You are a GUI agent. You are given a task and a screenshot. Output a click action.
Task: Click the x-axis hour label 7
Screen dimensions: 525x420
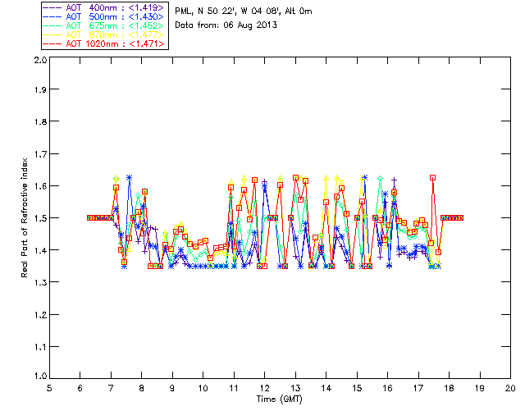point(111,388)
